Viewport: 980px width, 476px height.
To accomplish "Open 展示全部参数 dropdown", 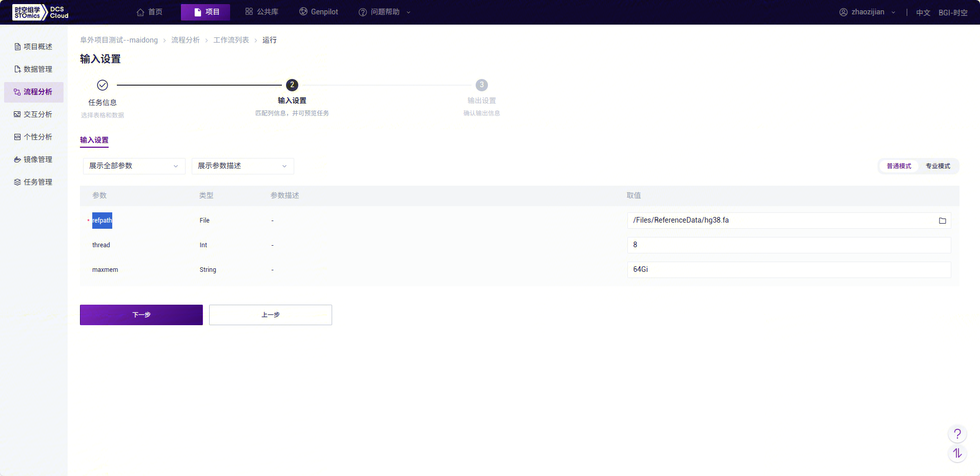I will pos(134,166).
